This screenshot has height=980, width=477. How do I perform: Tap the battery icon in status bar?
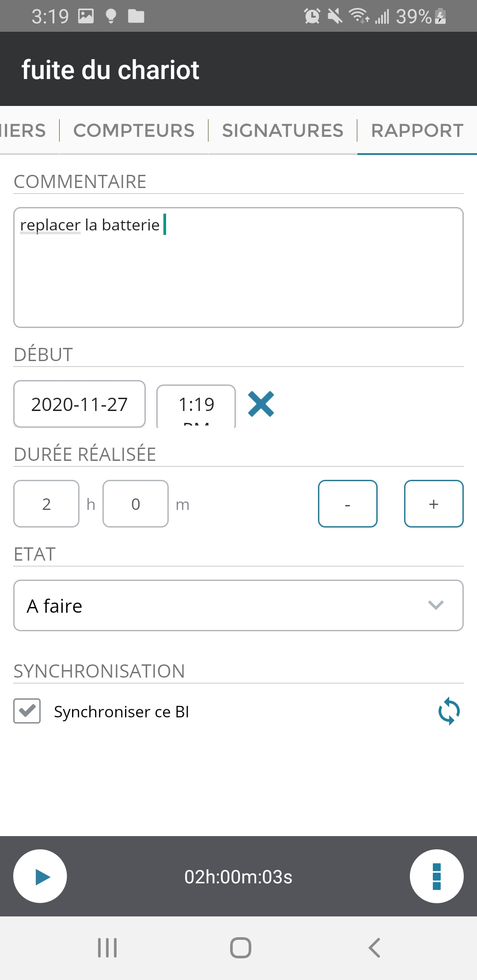(440, 16)
